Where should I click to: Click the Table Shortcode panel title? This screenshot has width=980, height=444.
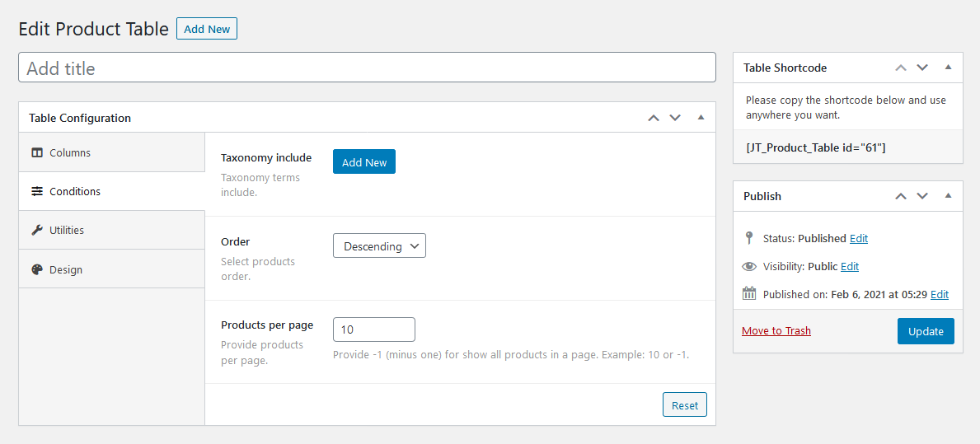pos(785,68)
